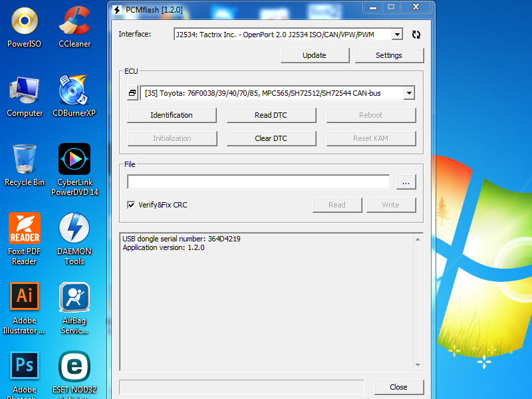Click the USB dongle serial number log line
532x399 pixels.
pos(182,239)
